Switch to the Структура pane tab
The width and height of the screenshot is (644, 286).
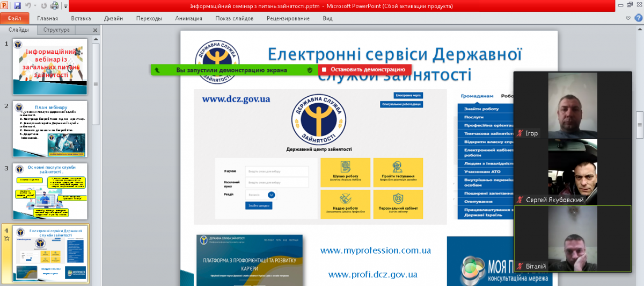point(56,30)
